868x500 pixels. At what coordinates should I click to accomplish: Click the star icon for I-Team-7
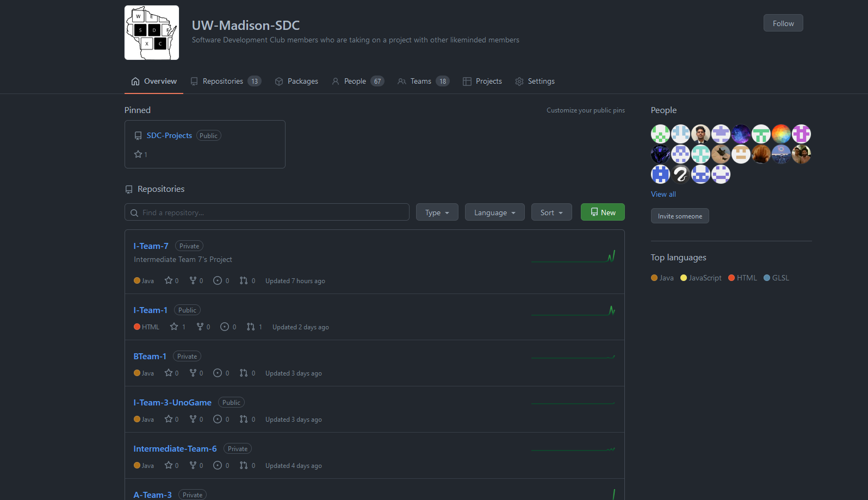[169, 280]
